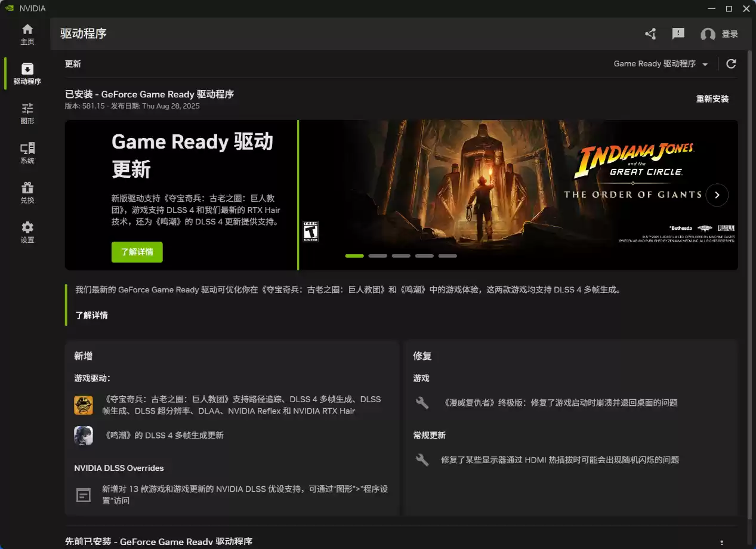Open the 图形 (Graphics) panel from sidebar
756x549 pixels.
pyautogui.click(x=27, y=113)
